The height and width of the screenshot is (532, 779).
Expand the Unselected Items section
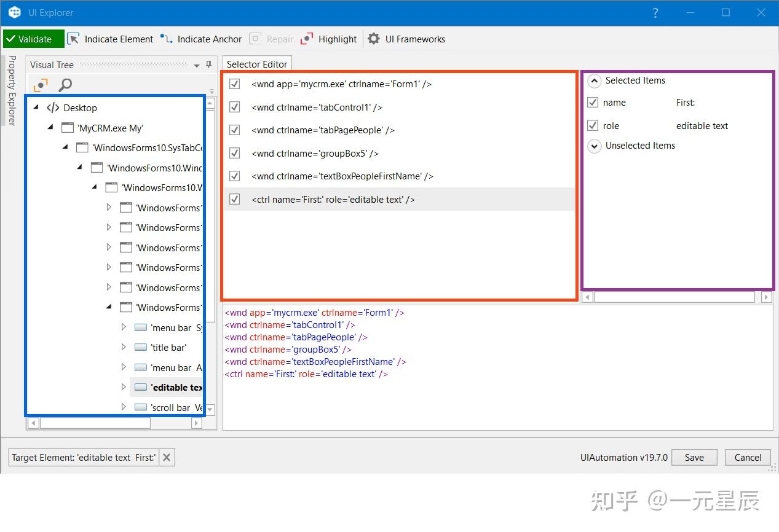(x=594, y=146)
